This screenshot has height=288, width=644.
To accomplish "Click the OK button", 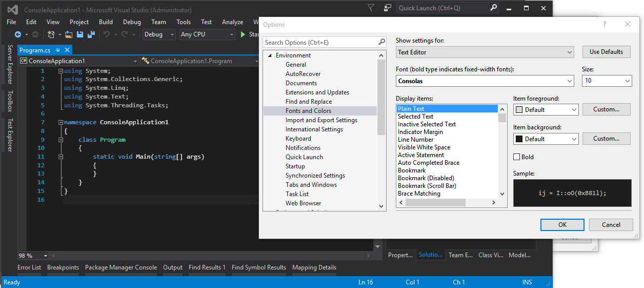I will 562,225.
